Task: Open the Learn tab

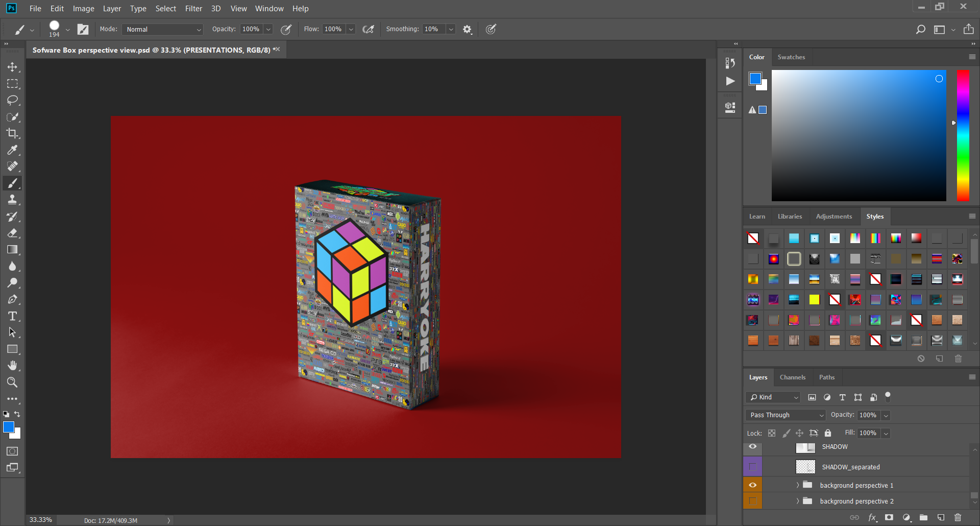Action: click(x=757, y=217)
